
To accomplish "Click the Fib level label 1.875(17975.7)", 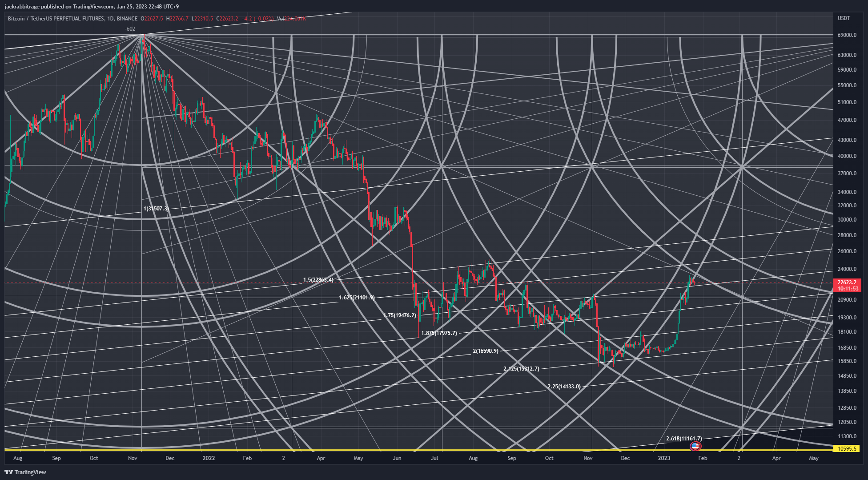I will click(x=439, y=333).
